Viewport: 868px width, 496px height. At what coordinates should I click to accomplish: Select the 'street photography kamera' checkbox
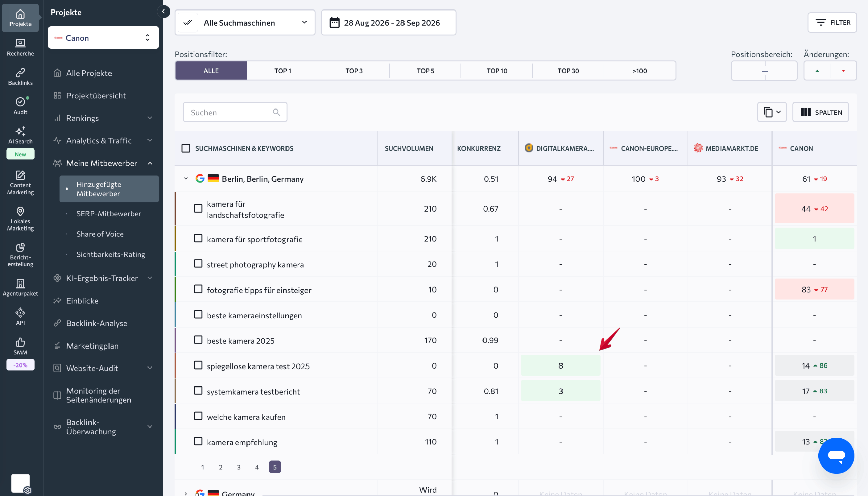click(x=198, y=264)
